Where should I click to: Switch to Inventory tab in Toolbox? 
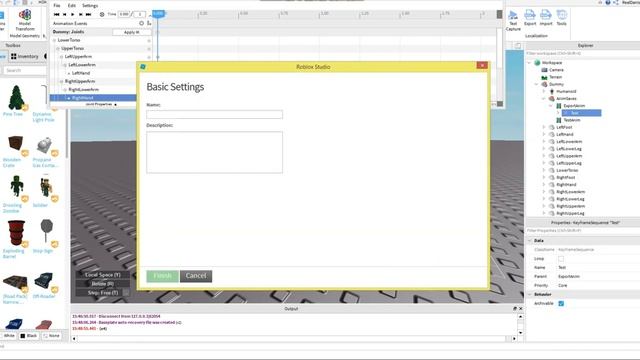pyautogui.click(x=24, y=56)
